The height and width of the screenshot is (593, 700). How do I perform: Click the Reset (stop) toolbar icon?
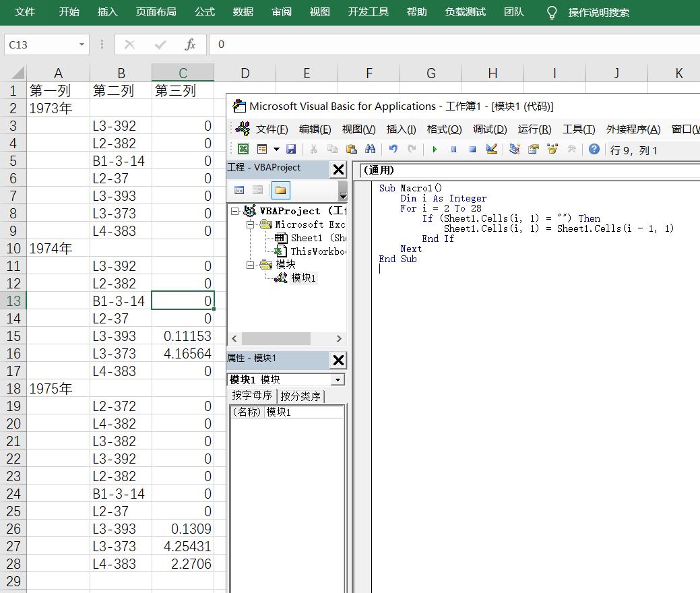(472, 150)
